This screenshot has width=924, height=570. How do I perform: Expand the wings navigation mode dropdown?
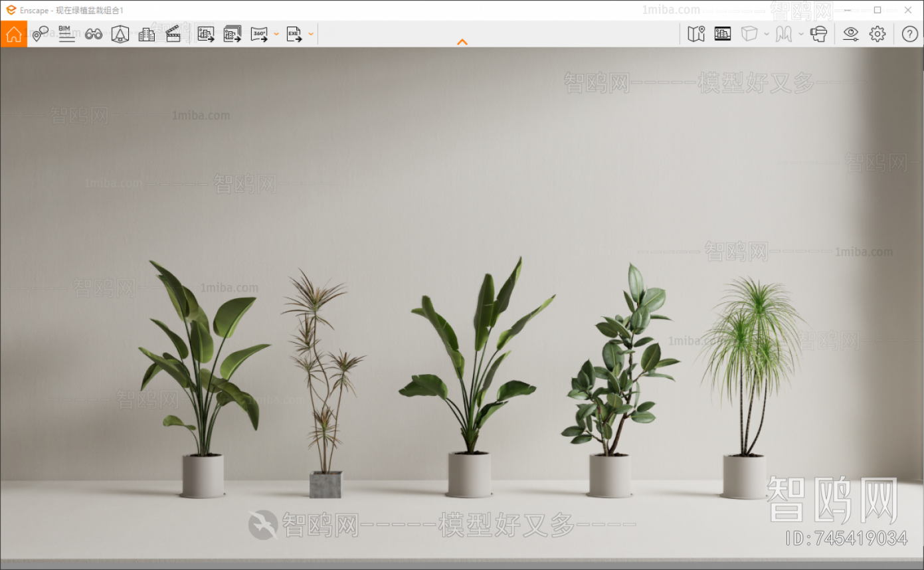[801, 34]
